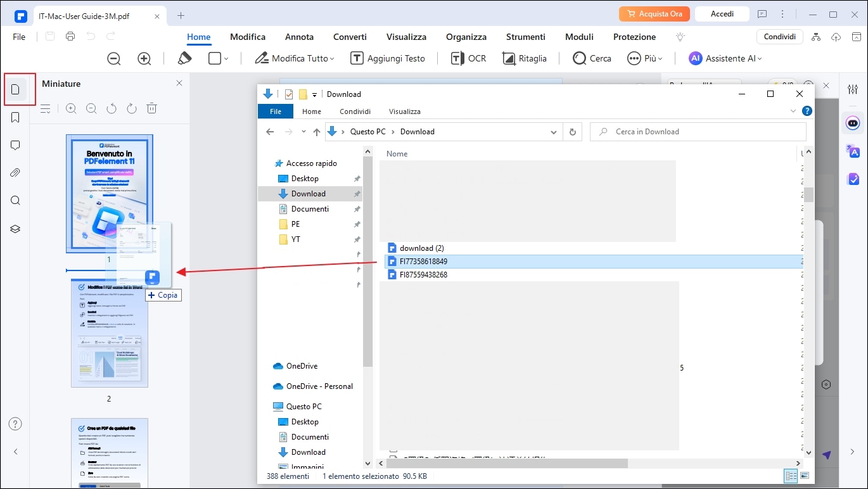Click in the Cerca in Download field
The image size is (868, 489).
pos(698,132)
